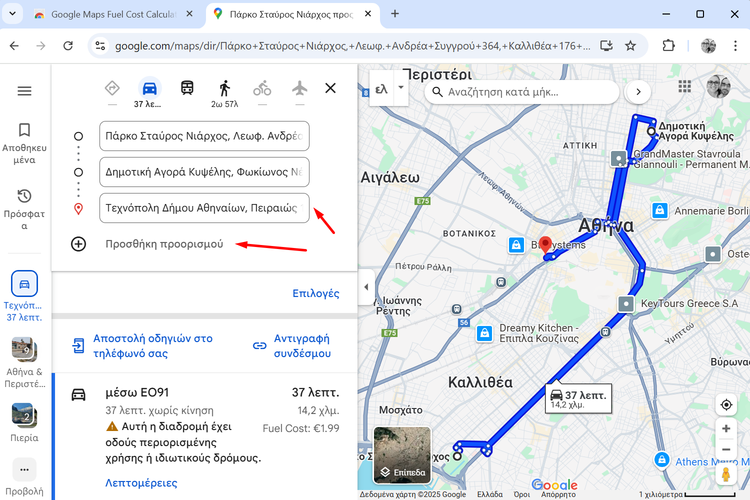Screen dimensions: 750x500
Task: Click install app icon in address bar
Action: [x=606, y=45]
